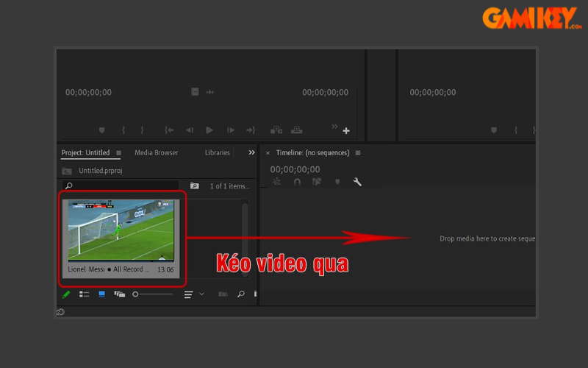This screenshot has width=588, height=368.
Task: Set Mark In in the Source monitor
Action: pyautogui.click(x=123, y=130)
